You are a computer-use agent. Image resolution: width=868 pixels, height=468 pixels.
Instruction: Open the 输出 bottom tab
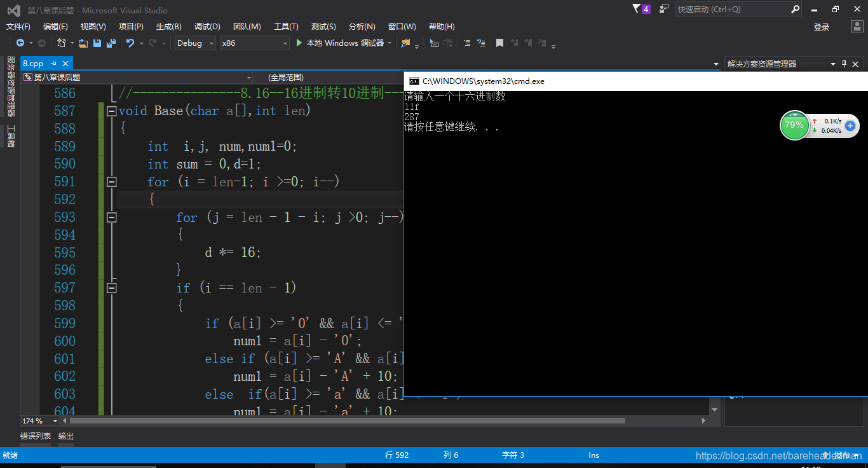pyautogui.click(x=66, y=436)
